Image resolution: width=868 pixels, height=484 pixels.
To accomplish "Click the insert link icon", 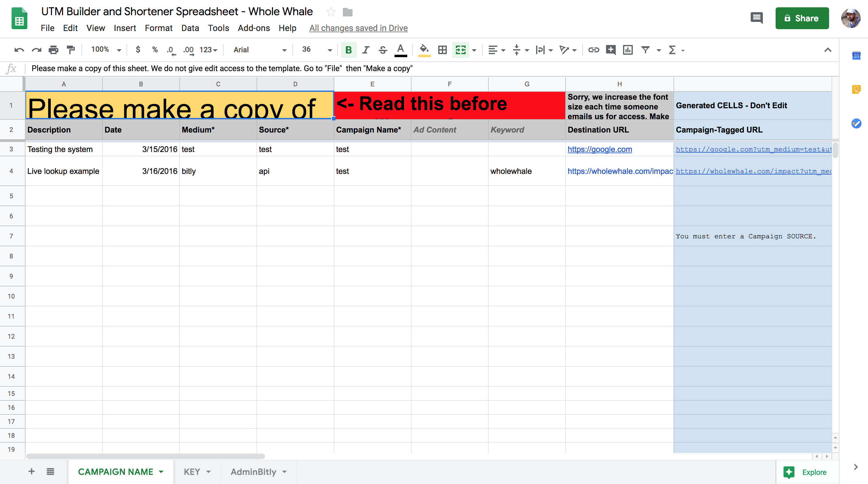I will [x=593, y=50].
